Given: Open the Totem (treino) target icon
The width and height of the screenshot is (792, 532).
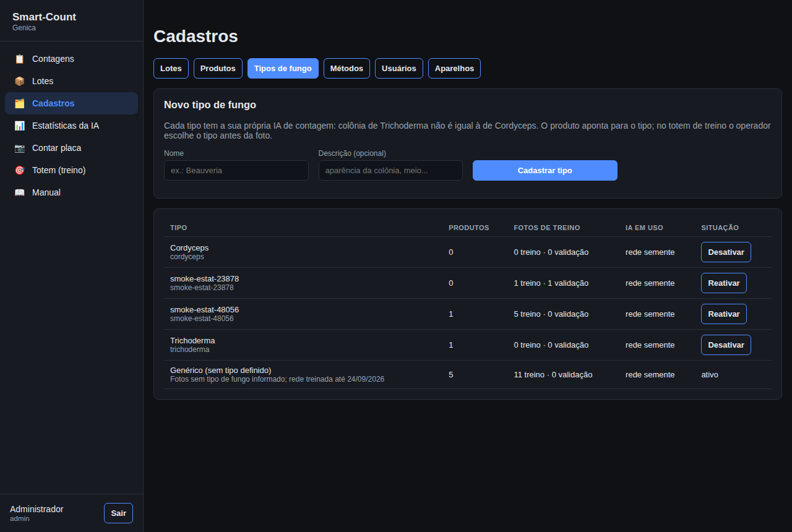Looking at the screenshot, I should (x=20, y=170).
